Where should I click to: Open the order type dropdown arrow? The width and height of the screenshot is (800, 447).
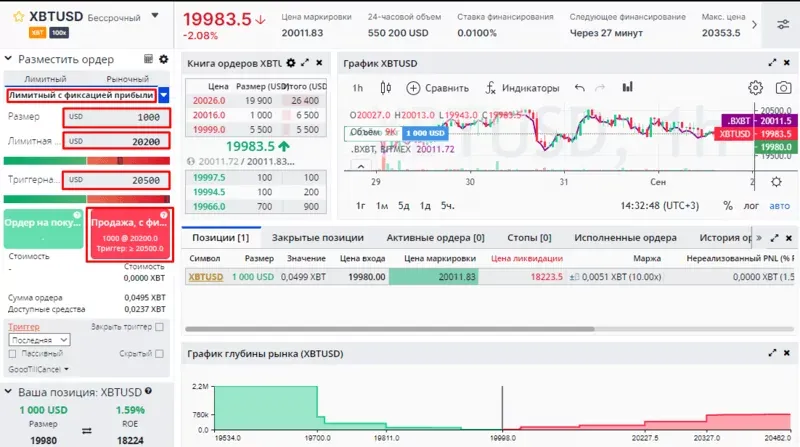(x=163, y=95)
